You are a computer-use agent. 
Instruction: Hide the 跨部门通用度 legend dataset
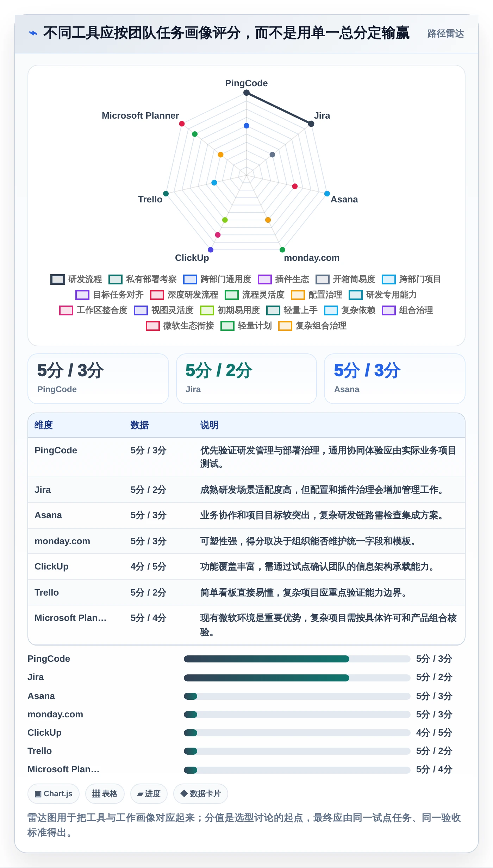pos(217,279)
